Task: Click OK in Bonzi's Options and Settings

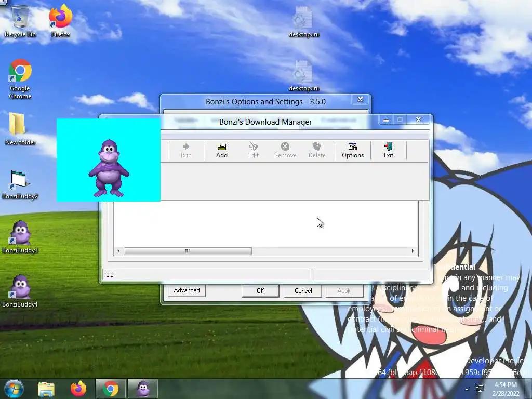Action: pyautogui.click(x=260, y=291)
